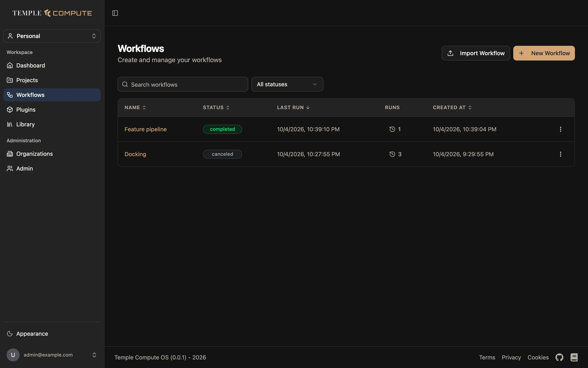Expand the Personal workspace selector
Viewport: 588px width, 368px height.
point(52,36)
